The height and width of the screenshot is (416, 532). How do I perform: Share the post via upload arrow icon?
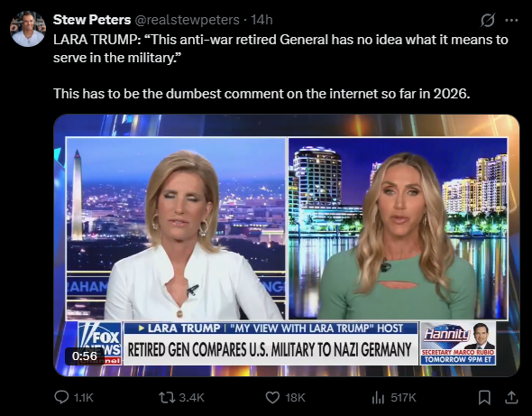tap(511, 397)
